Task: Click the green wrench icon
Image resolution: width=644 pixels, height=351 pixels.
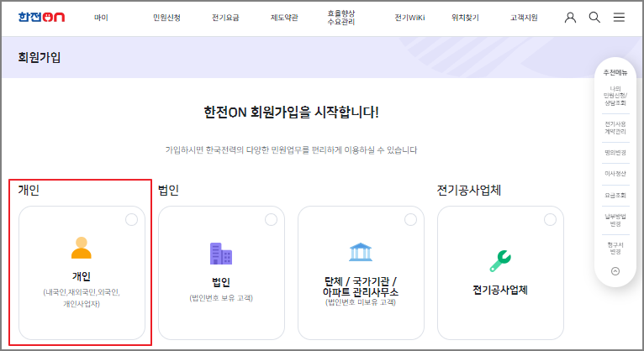Action: click(x=500, y=261)
